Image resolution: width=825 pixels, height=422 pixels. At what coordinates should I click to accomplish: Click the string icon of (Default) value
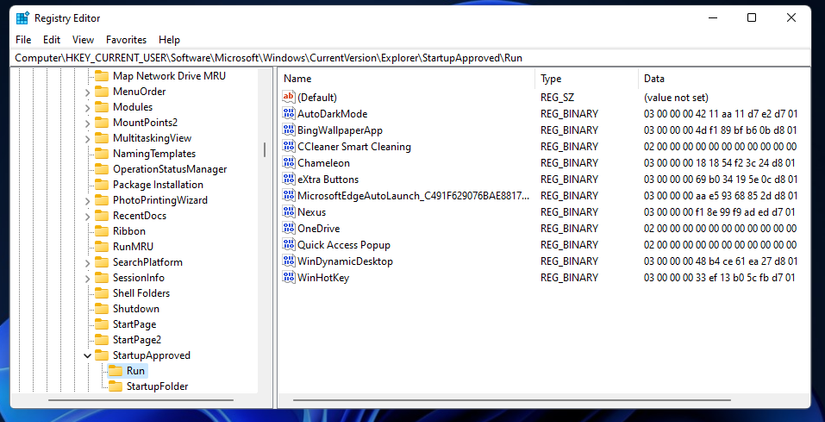289,97
